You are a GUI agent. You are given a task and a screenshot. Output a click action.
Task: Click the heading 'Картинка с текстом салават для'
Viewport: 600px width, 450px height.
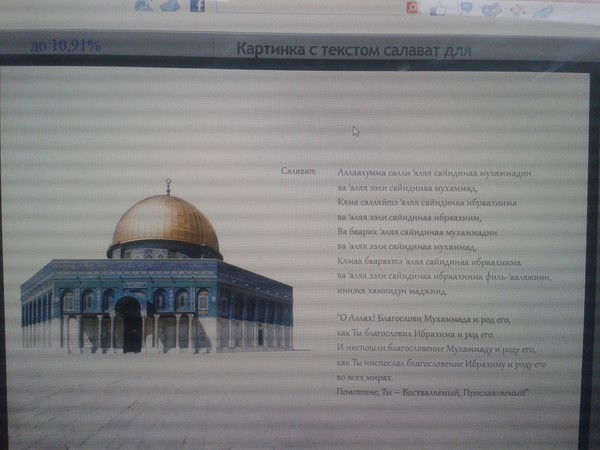point(354,49)
